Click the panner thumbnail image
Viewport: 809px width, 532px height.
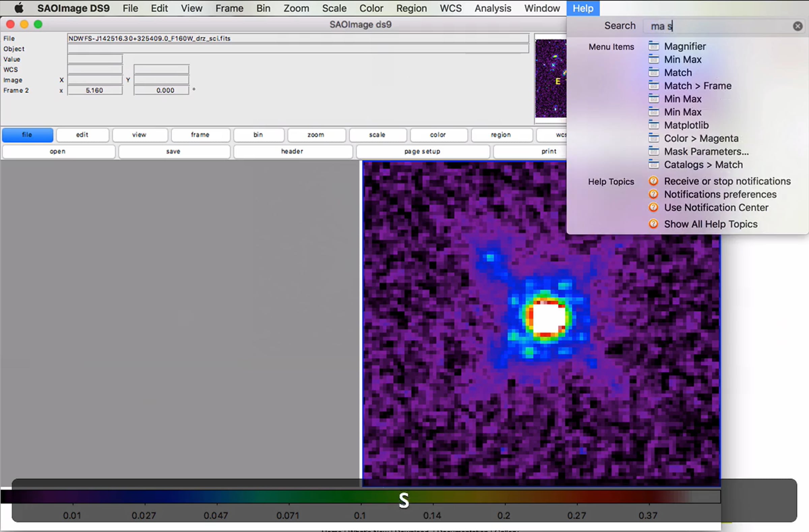point(551,78)
